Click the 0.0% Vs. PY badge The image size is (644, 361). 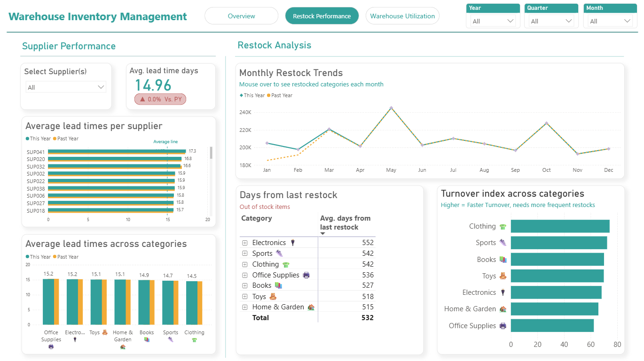(x=160, y=100)
